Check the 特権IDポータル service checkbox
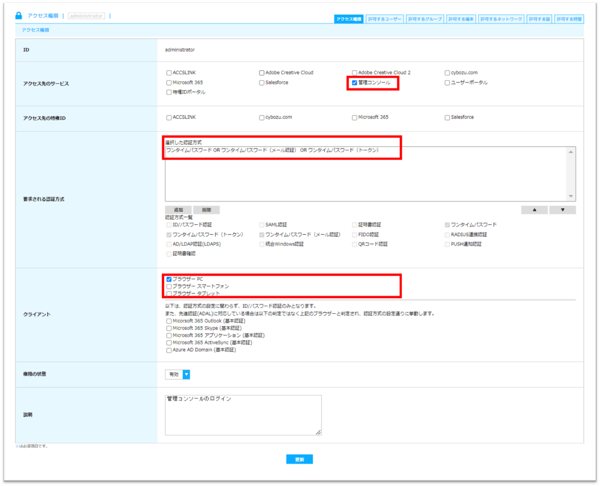The height and width of the screenshot is (486, 600). [x=169, y=92]
